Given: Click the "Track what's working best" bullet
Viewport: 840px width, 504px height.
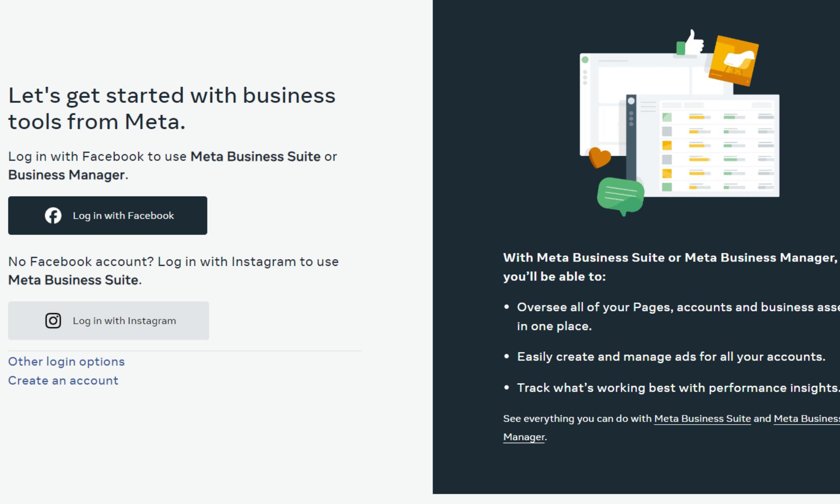Looking at the screenshot, I should tap(677, 388).
